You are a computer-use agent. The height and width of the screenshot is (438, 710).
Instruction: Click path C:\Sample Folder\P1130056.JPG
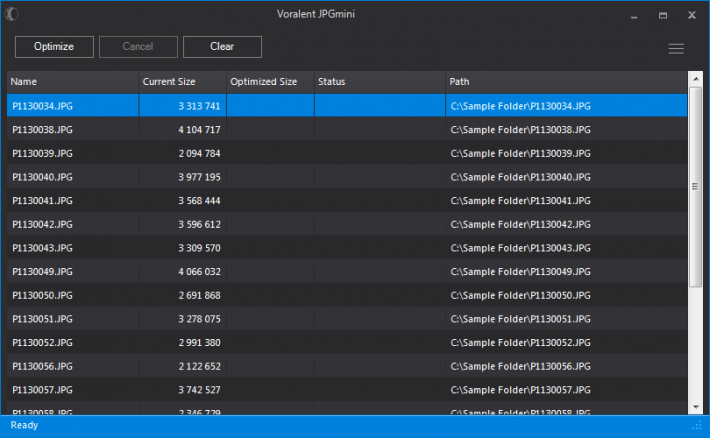520,366
